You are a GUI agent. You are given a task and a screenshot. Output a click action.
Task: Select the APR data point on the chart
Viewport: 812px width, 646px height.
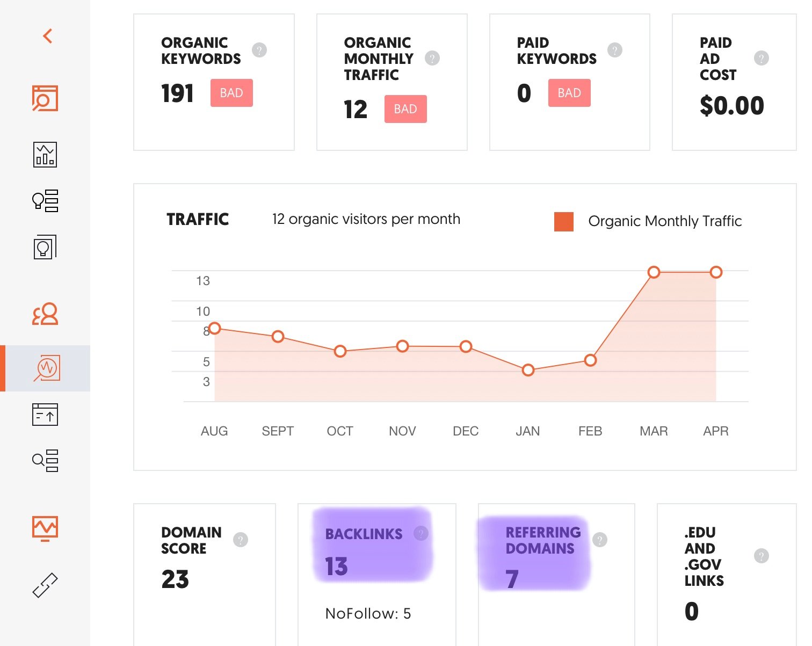tap(716, 272)
